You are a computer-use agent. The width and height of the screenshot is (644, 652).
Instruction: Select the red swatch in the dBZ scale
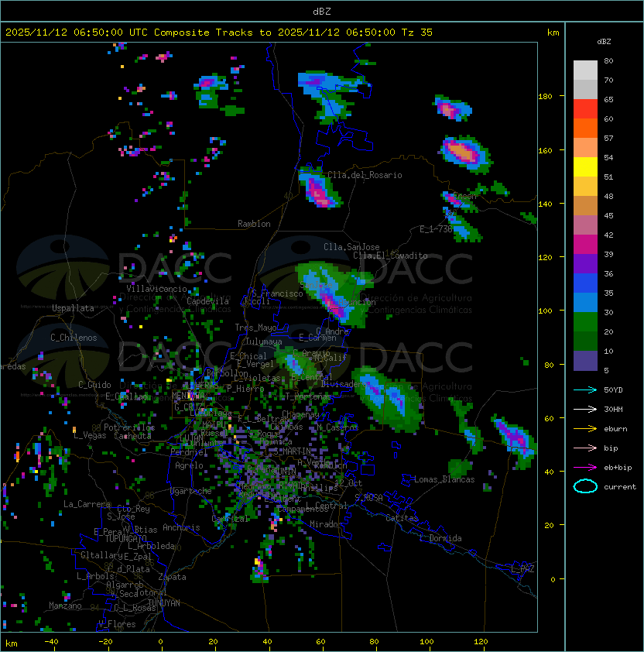(x=585, y=109)
